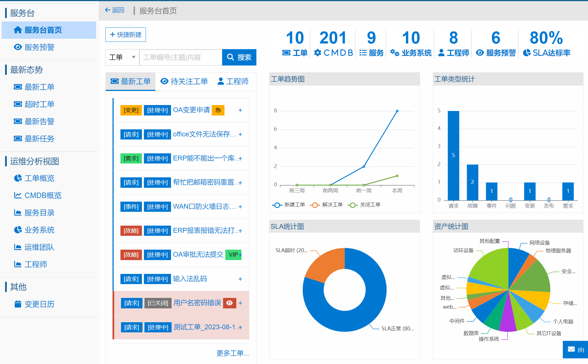Click plus icon on 输入法乱码 row

(240, 279)
